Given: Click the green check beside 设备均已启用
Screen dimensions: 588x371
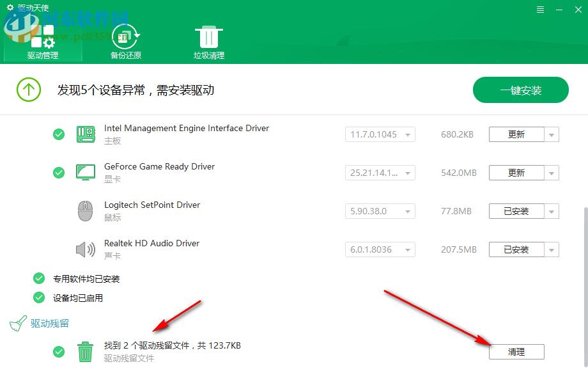Looking at the screenshot, I should click(38, 297).
